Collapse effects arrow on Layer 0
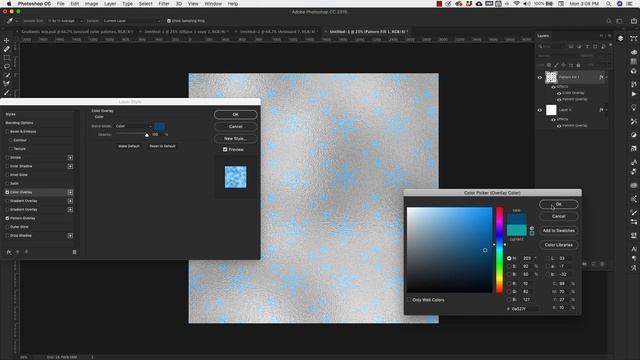This screenshot has width=640, height=360. coord(606,110)
